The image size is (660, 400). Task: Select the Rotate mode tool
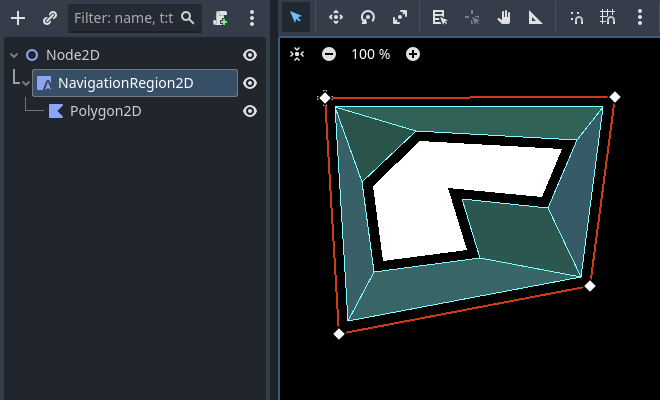pyautogui.click(x=367, y=18)
